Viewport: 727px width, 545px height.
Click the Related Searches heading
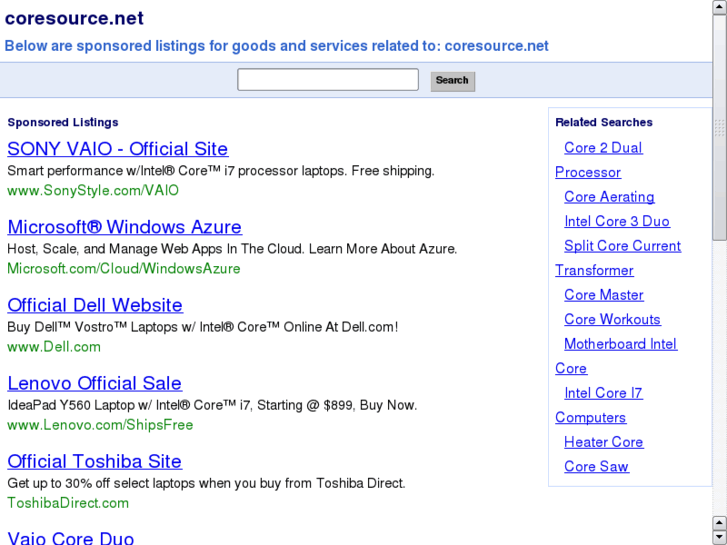(x=604, y=122)
